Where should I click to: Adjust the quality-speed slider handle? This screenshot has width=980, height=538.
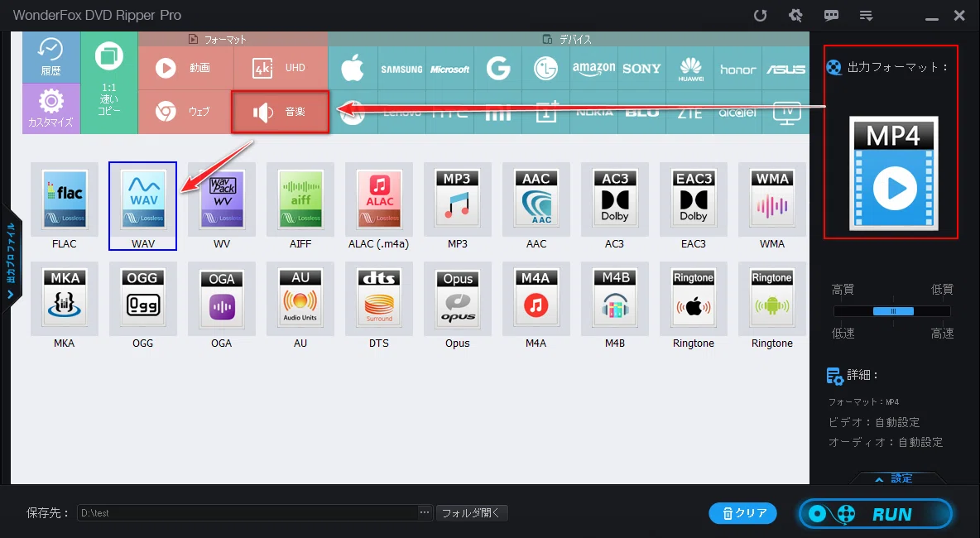[893, 311]
